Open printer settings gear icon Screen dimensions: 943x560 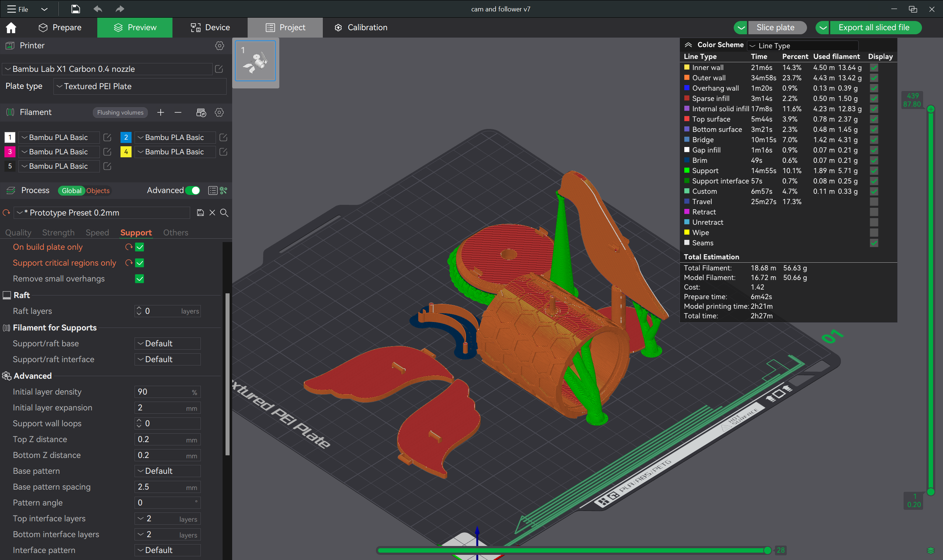219,46
